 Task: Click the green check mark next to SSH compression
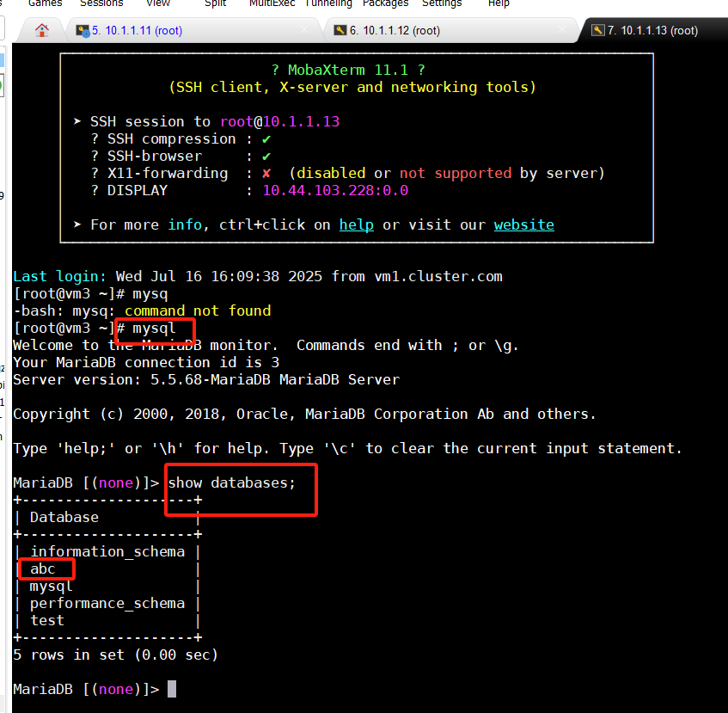coord(266,139)
